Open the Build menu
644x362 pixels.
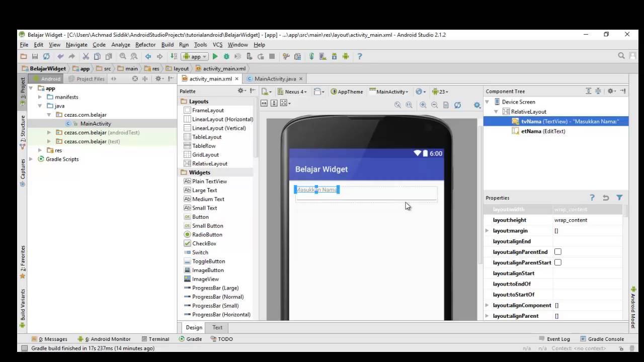pyautogui.click(x=168, y=45)
